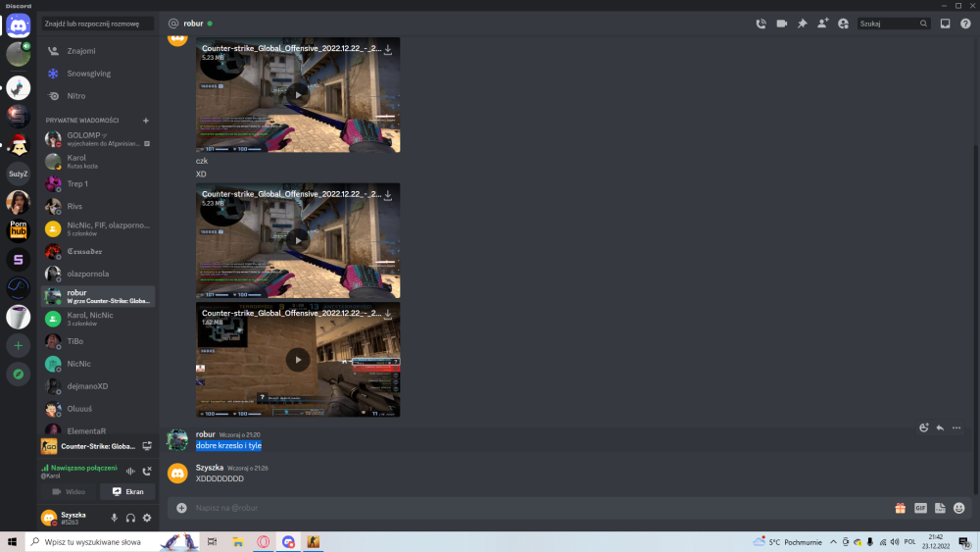
Task: Open user settings gear
Action: pos(147,518)
